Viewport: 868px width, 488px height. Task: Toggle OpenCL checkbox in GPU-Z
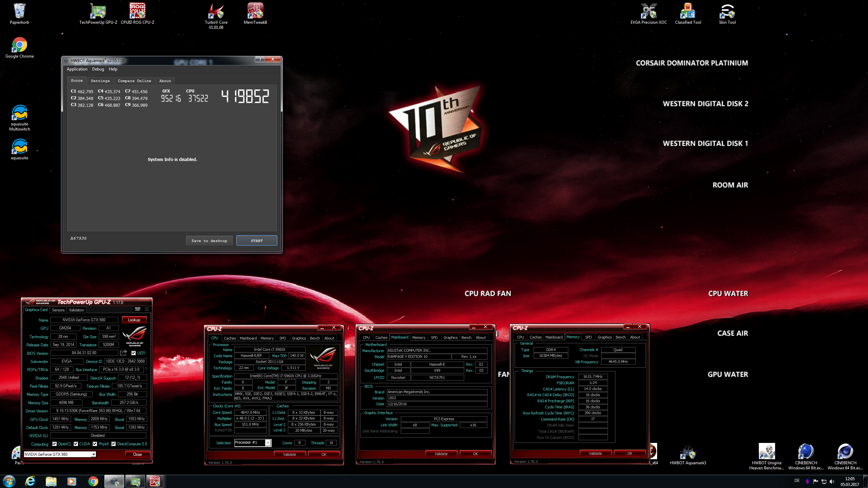(54, 444)
